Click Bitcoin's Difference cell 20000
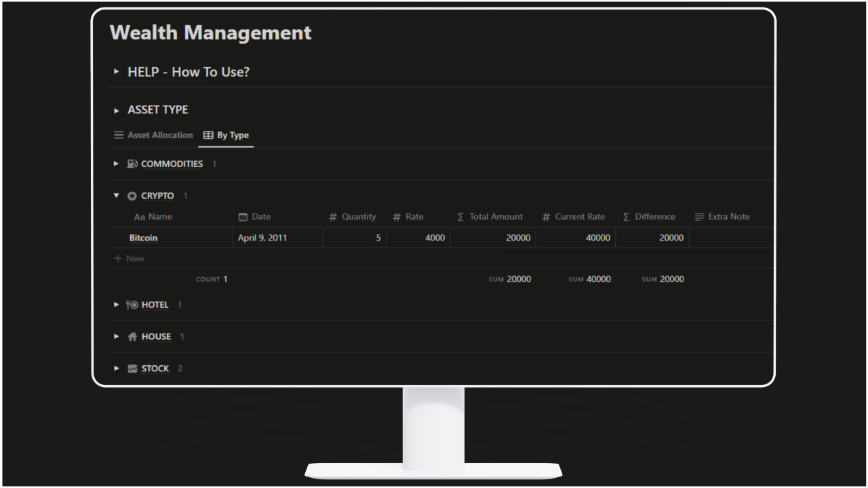The width and height of the screenshot is (868, 488). pos(652,238)
